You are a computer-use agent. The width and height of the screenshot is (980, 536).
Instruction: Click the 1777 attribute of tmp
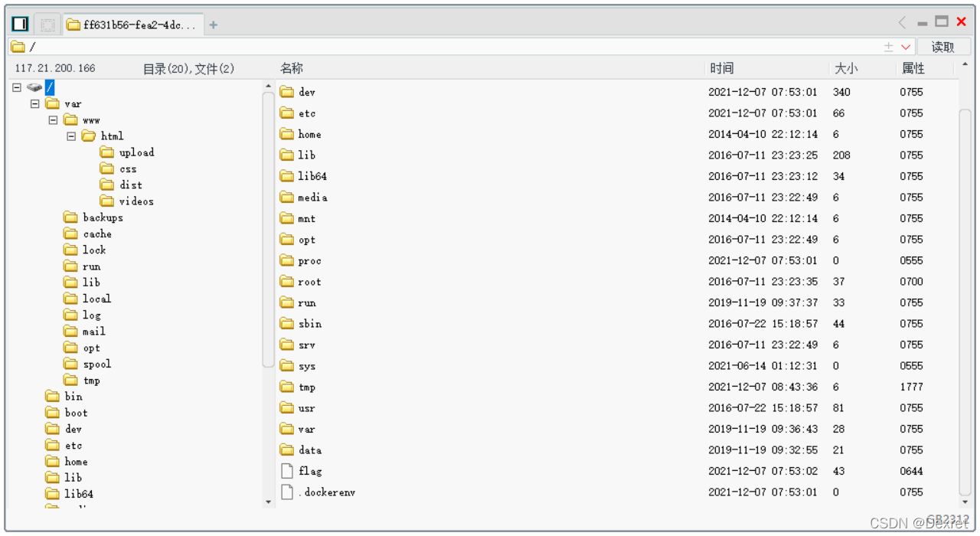912,387
